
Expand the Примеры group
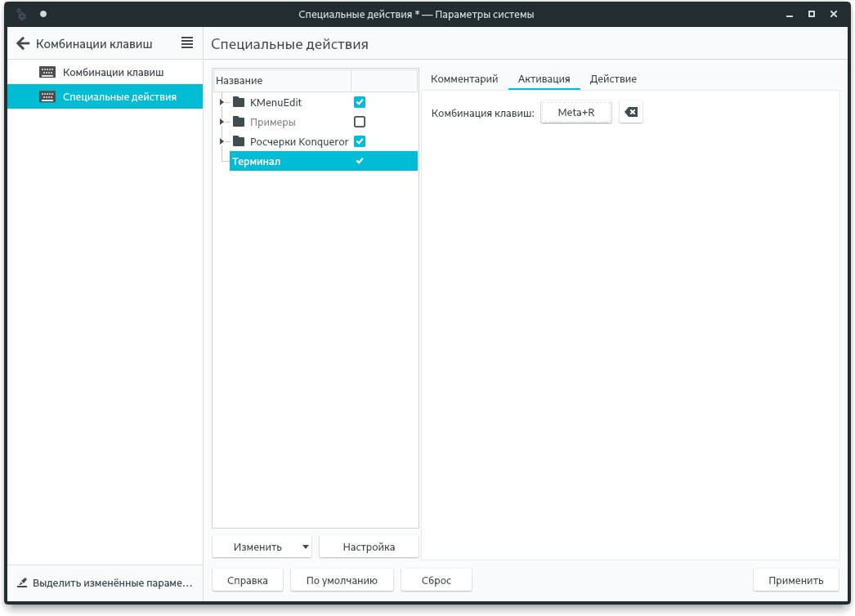[222, 122]
